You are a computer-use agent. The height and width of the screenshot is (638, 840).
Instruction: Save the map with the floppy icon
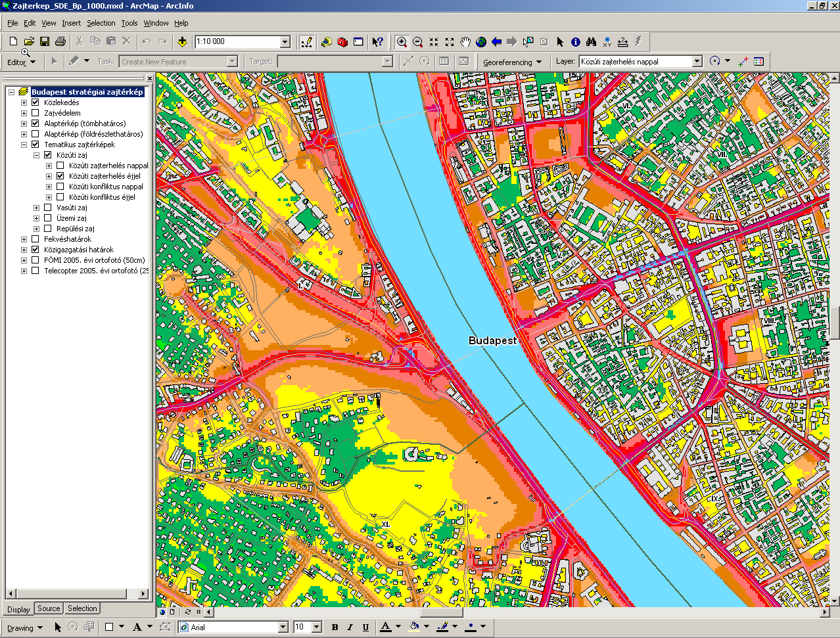(45, 42)
